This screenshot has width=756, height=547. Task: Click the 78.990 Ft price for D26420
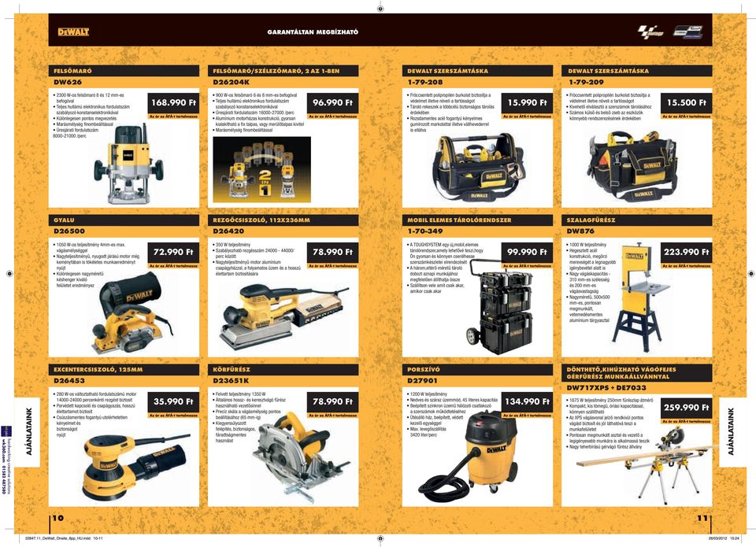click(332, 252)
